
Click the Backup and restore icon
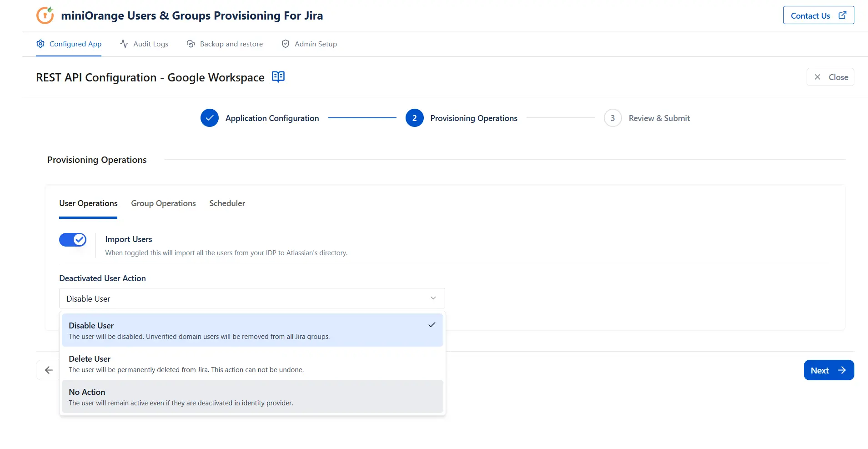click(191, 44)
